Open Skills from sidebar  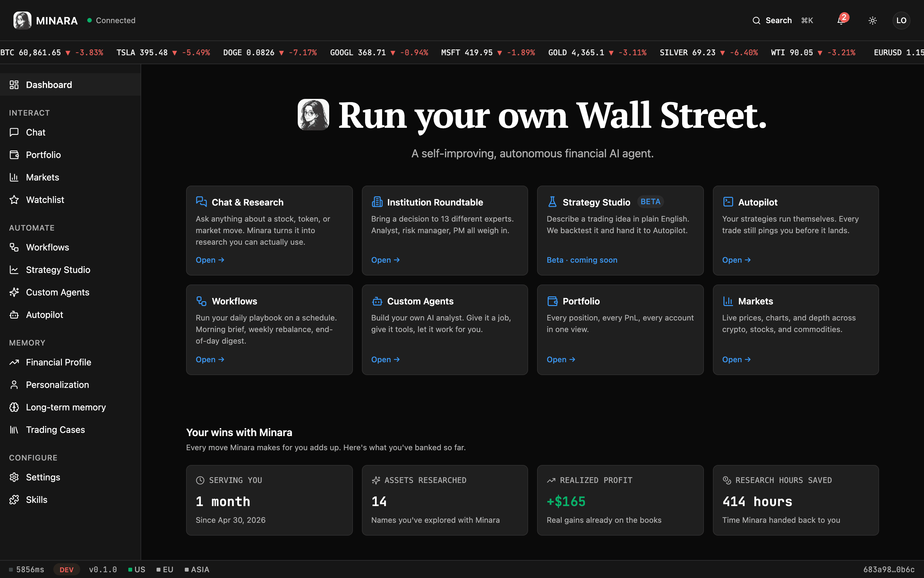click(x=70, y=500)
